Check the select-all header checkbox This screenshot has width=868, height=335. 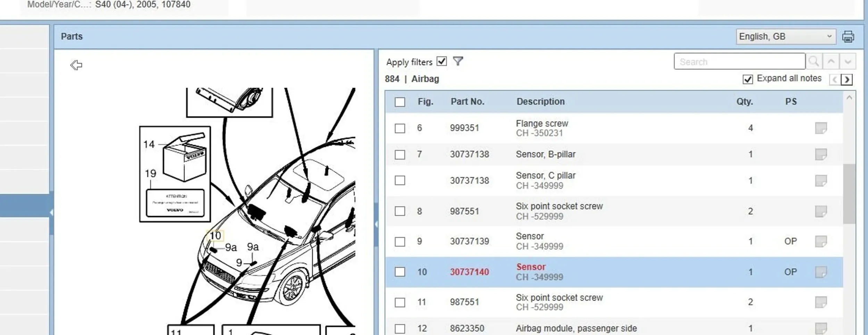click(400, 102)
